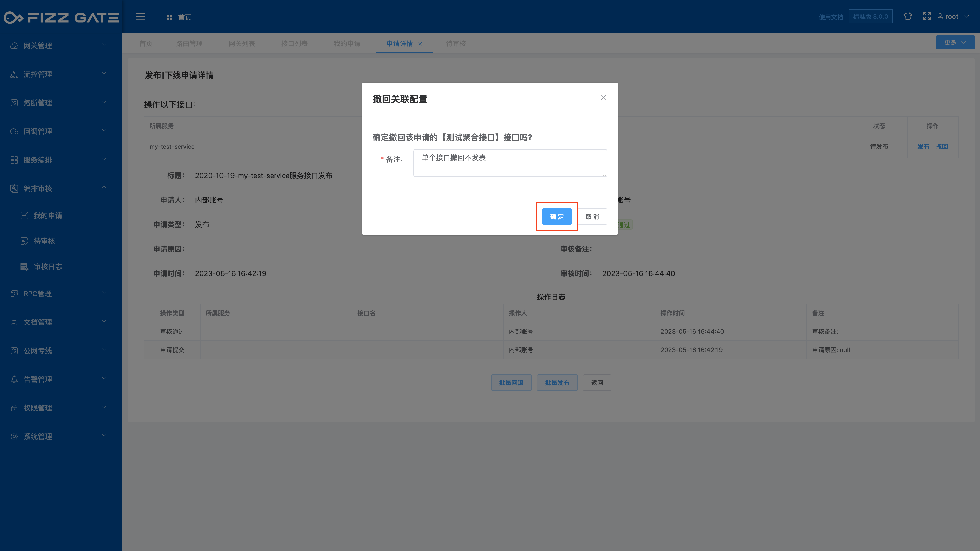980x551 pixels.
Task: Click the my-test-service table cell
Action: point(172,146)
